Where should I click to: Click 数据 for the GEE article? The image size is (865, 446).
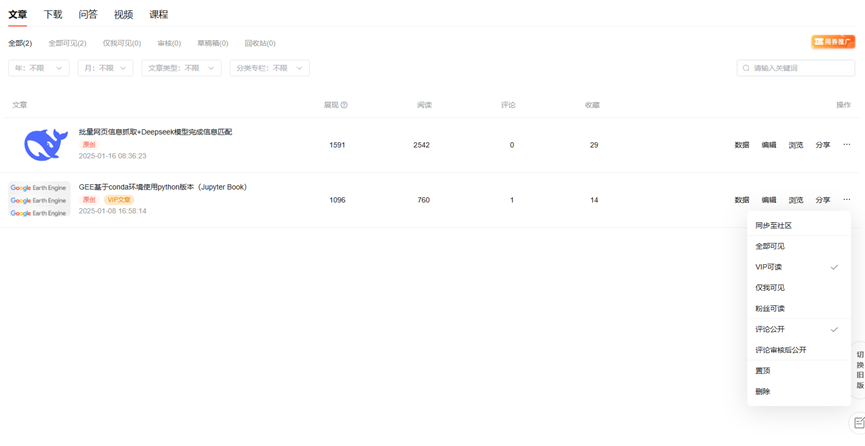coord(742,200)
